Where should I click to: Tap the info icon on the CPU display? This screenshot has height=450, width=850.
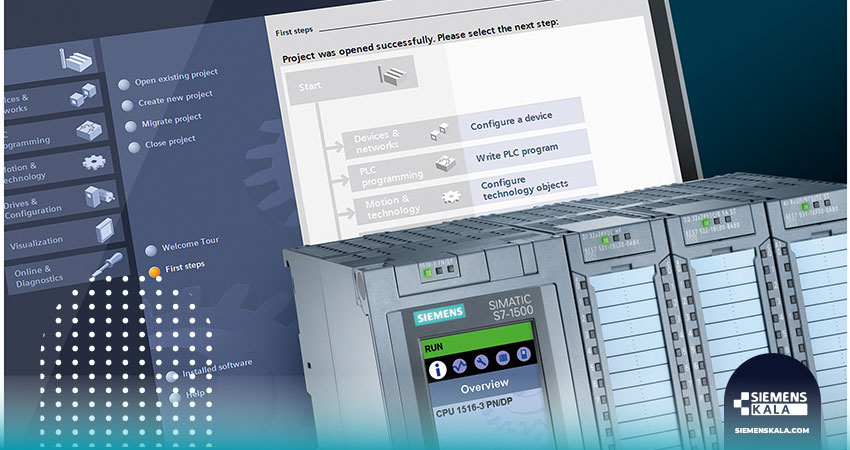pyautogui.click(x=437, y=370)
